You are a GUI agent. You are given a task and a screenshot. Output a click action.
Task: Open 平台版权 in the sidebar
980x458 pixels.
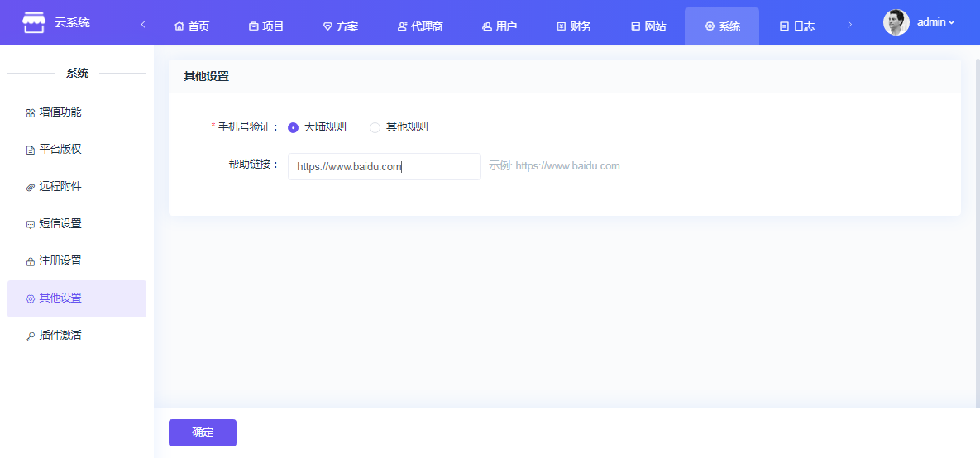click(x=77, y=150)
